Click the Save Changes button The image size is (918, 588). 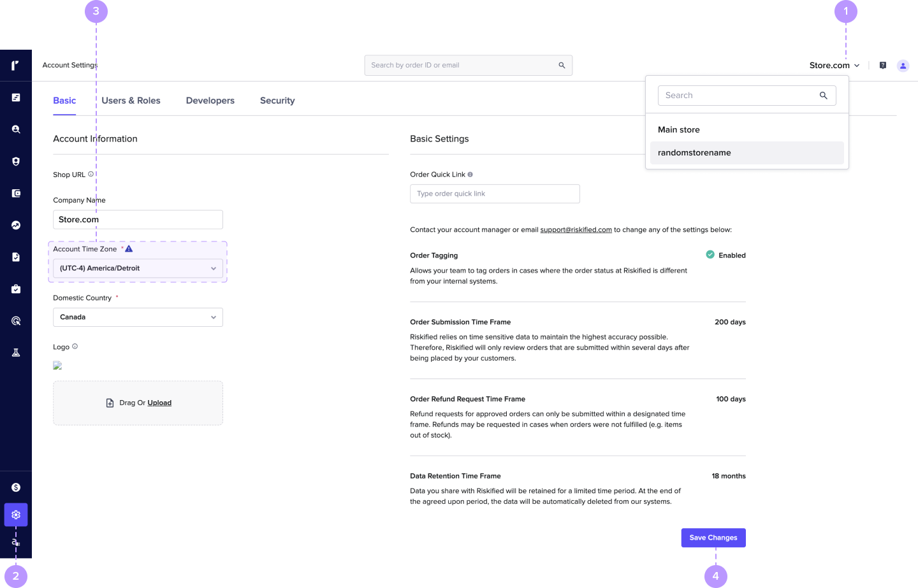[713, 538]
